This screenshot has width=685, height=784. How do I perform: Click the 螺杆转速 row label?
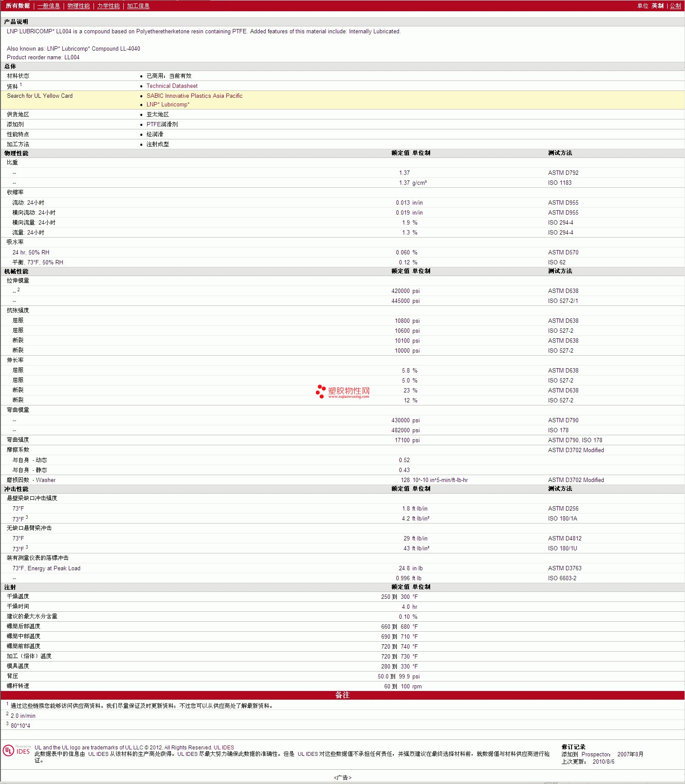[x=18, y=686]
